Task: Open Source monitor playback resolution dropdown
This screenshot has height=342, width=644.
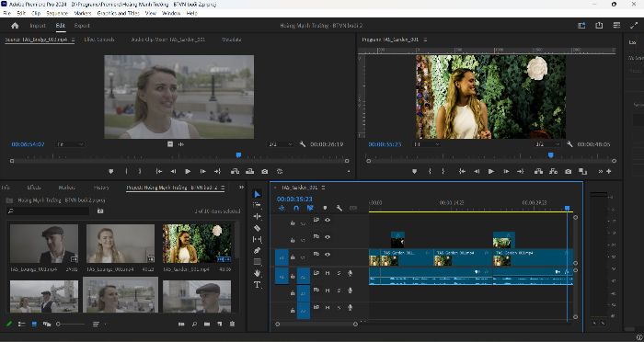Action: pos(281,144)
